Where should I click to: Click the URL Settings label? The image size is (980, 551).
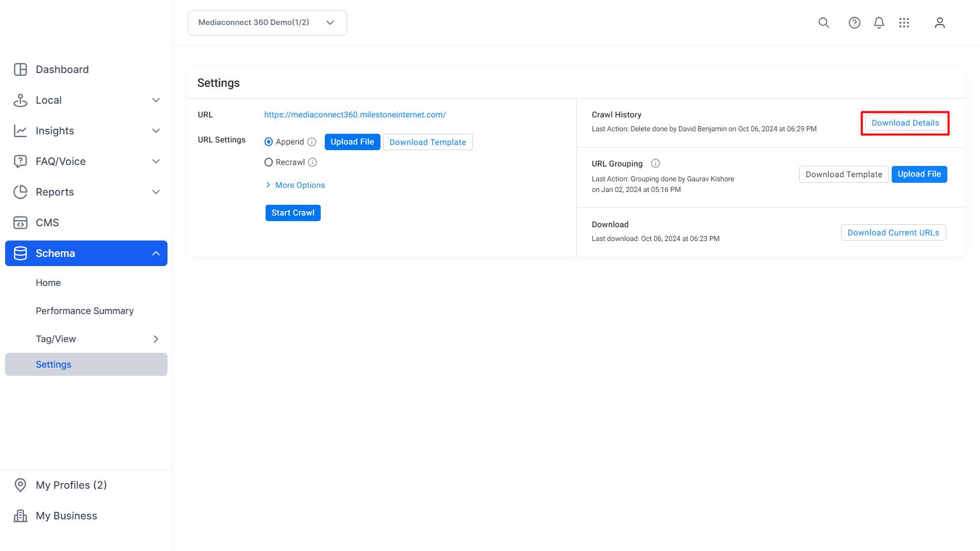point(222,140)
